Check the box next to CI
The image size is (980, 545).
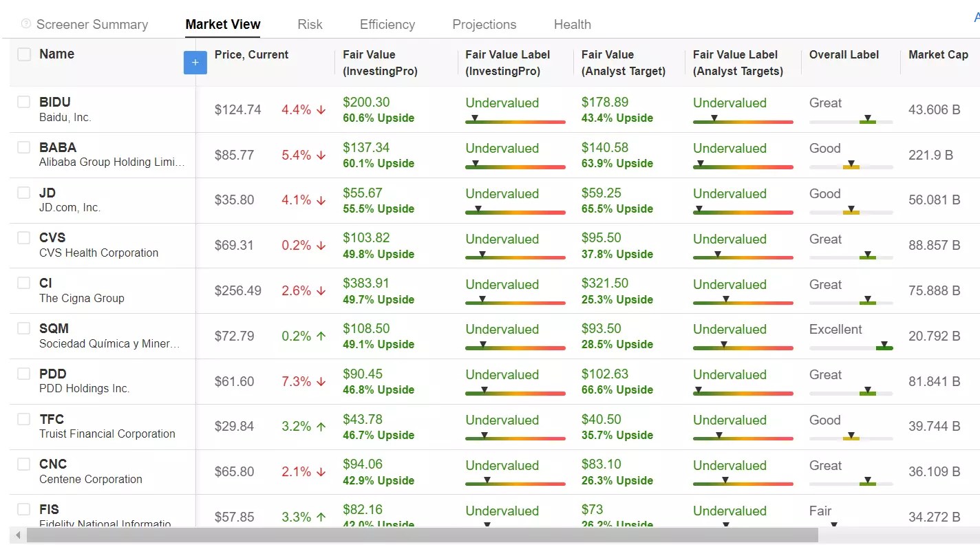click(24, 283)
